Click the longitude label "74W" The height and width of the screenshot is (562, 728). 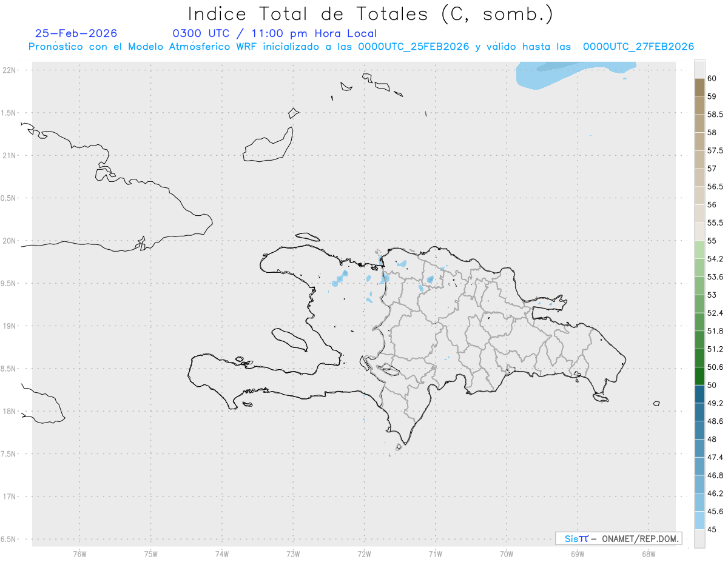[x=221, y=554]
